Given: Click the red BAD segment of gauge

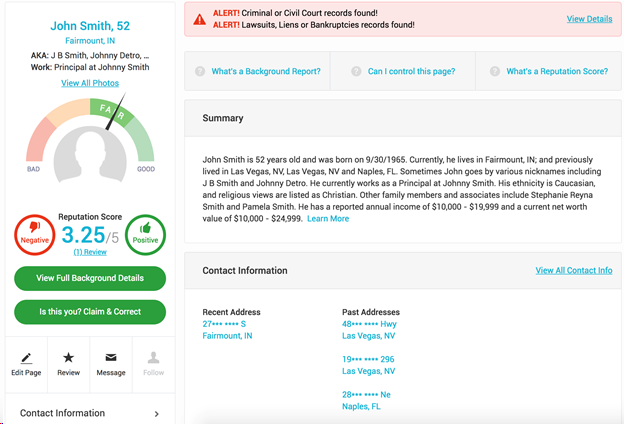Looking at the screenshot, I should point(40,139).
